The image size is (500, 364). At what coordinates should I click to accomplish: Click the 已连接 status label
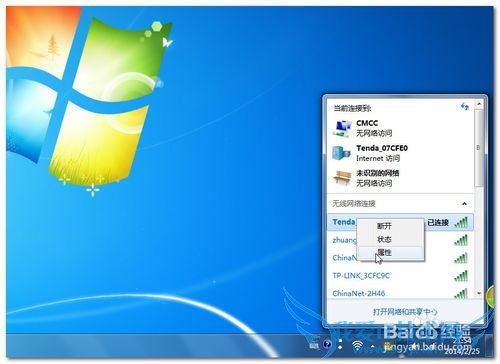(438, 222)
